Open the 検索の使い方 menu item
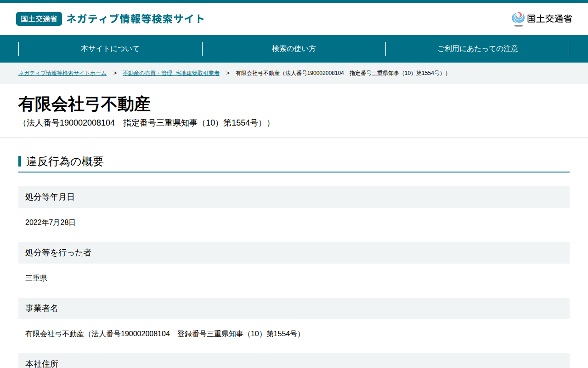This screenshot has width=588, height=368. (x=294, y=49)
